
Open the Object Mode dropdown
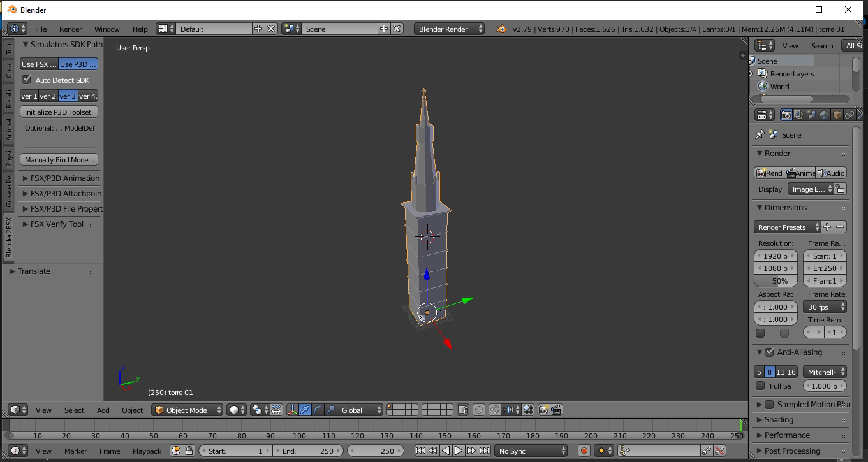(x=188, y=410)
